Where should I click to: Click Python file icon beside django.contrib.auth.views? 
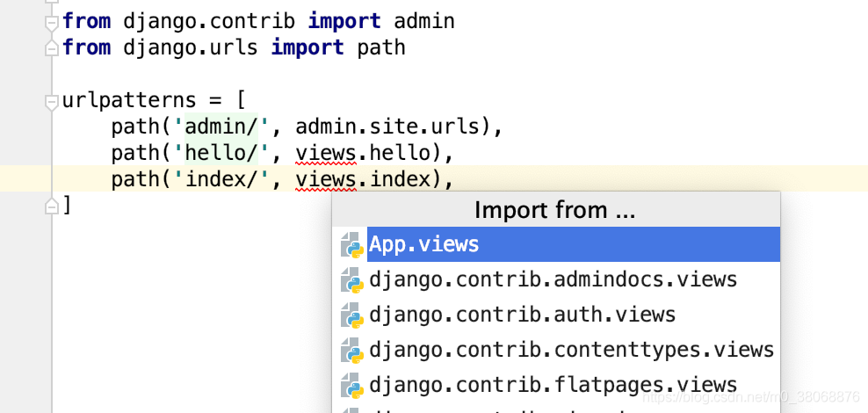tap(352, 315)
